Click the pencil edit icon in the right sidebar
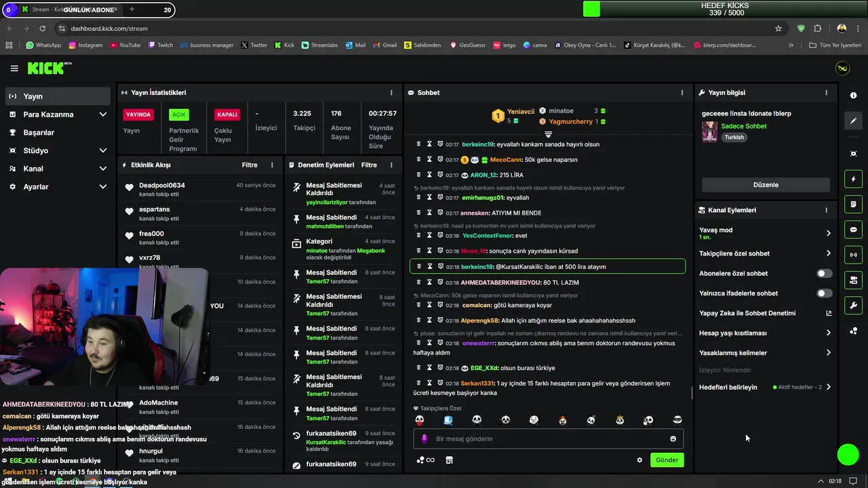Screen dimensions: 868x488 point(853,121)
